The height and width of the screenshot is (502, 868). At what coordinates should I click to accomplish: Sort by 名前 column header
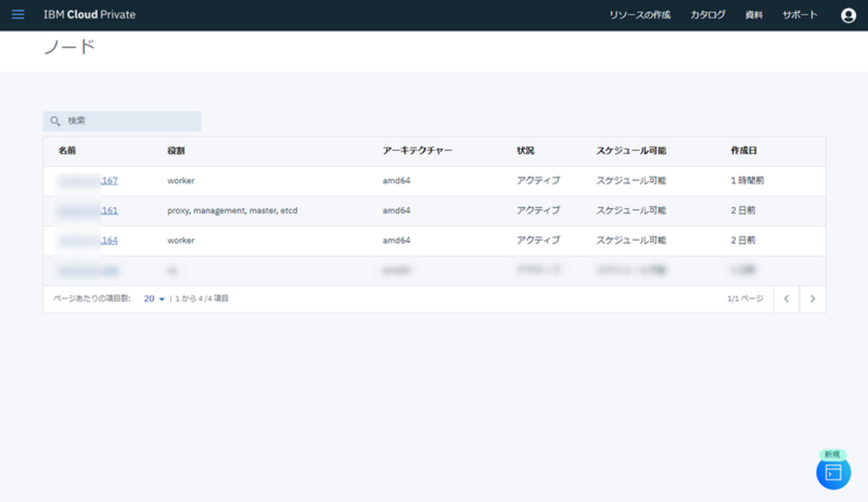[x=67, y=151]
